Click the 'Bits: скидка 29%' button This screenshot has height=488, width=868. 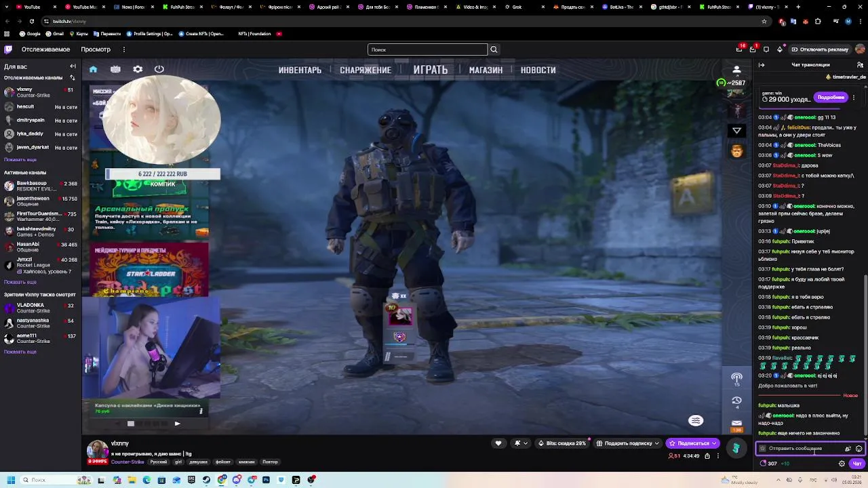(x=562, y=443)
